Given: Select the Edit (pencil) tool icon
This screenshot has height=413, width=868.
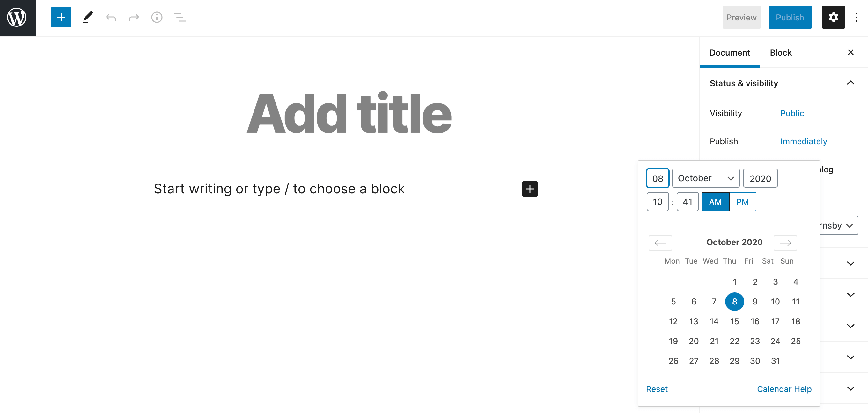Looking at the screenshot, I should [x=87, y=17].
